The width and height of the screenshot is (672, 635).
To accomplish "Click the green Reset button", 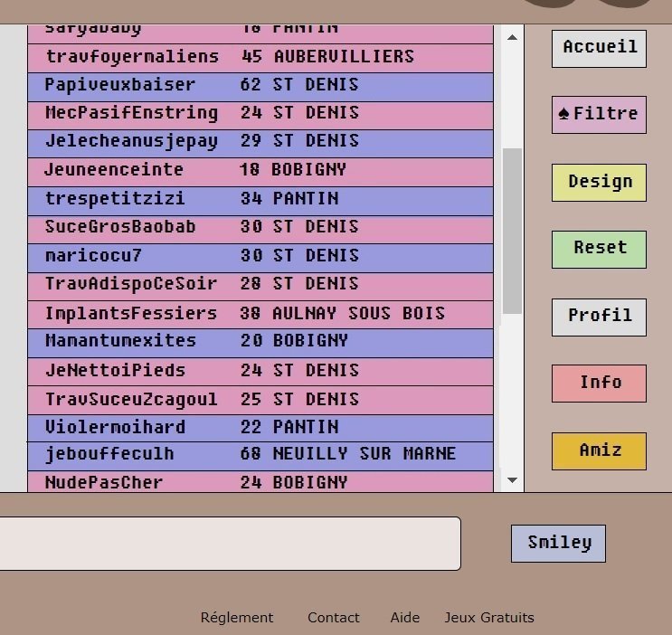I will [x=599, y=250].
